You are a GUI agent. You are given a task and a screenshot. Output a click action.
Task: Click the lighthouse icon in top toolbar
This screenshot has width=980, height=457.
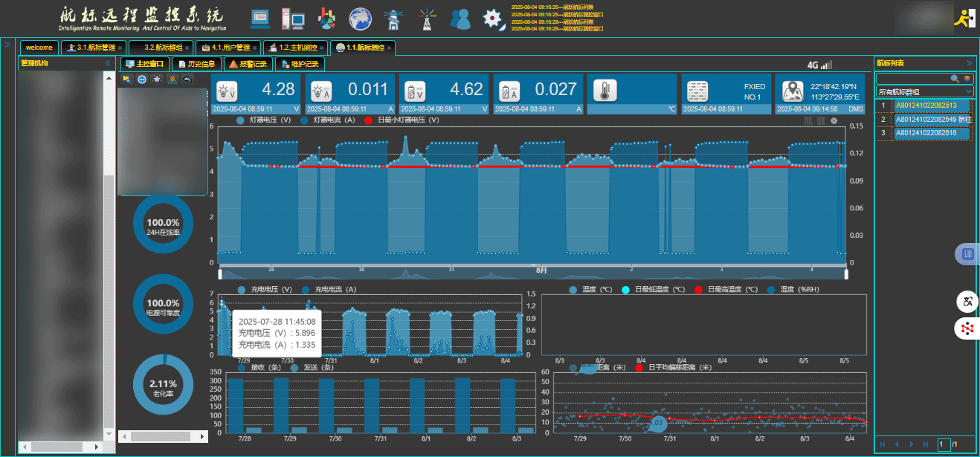[393, 18]
